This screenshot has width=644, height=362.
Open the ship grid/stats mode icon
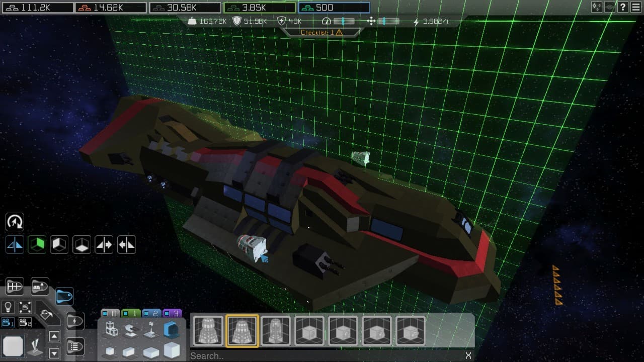click(x=15, y=287)
